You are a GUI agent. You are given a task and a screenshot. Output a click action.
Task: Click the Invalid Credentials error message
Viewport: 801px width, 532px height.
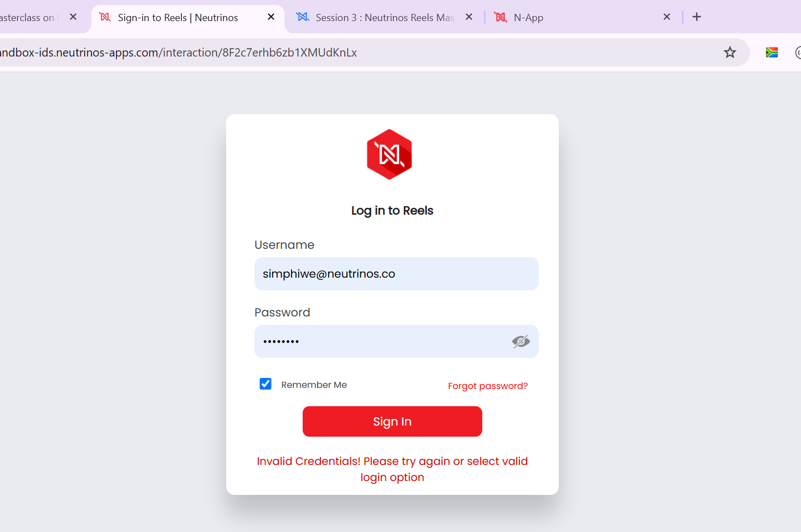point(392,469)
